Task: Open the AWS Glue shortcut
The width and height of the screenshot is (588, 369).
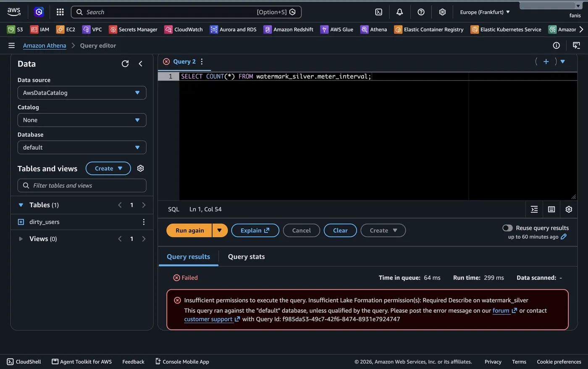Action: 337,29
